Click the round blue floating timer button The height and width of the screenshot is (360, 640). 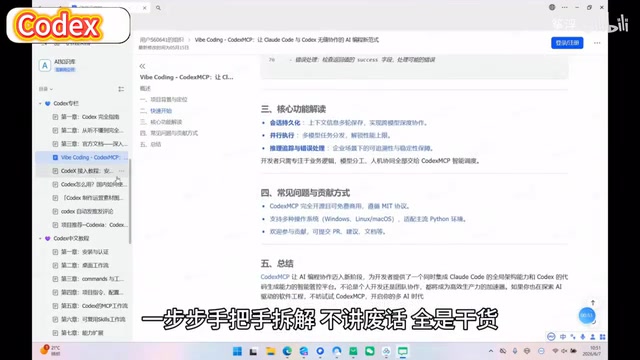[587, 316]
